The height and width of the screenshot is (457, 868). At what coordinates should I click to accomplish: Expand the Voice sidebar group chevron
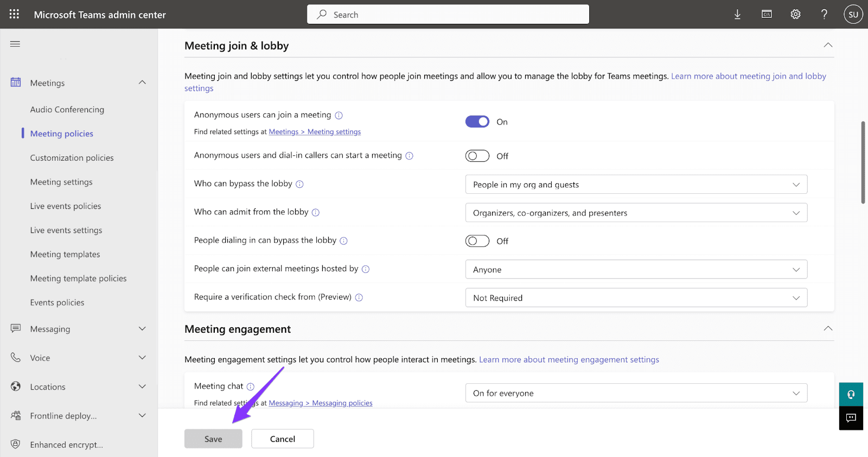click(142, 357)
